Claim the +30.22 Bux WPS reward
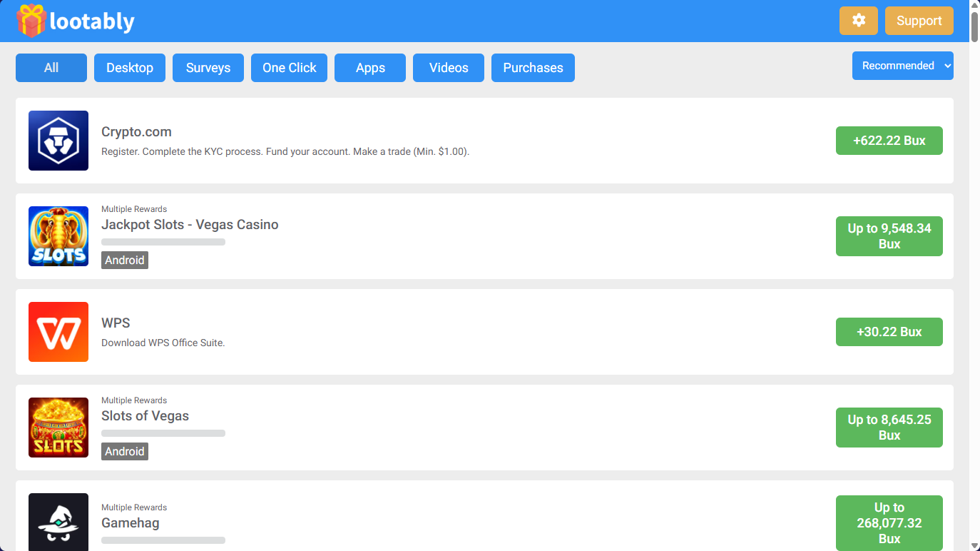The height and width of the screenshot is (551, 980). (889, 332)
